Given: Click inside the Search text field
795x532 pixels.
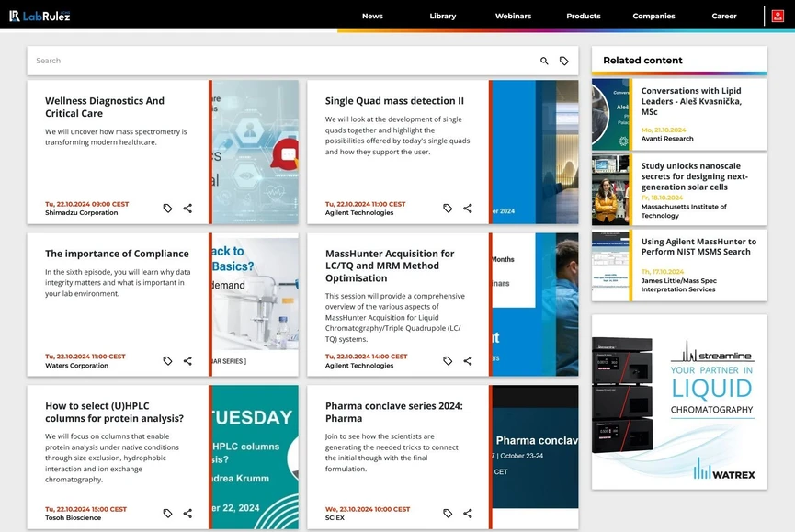Looking at the screenshot, I should [x=276, y=61].
